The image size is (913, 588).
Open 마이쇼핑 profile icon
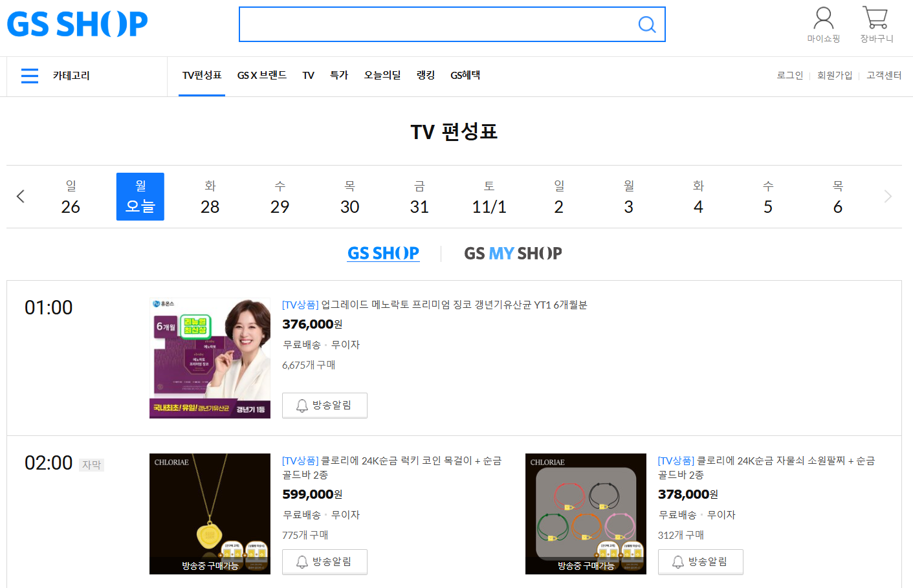(x=823, y=25)
